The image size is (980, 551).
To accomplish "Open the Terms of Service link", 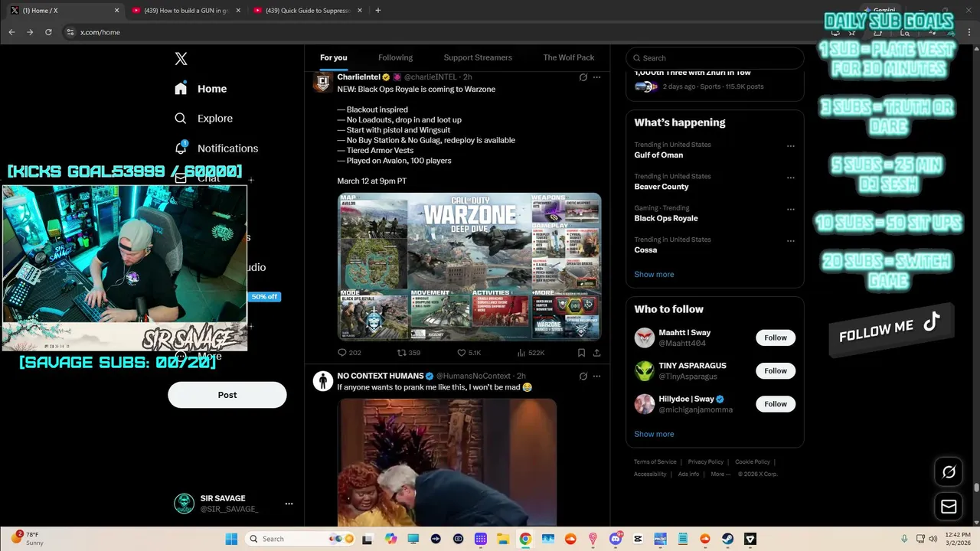I will pyautogui.click(x=655, y=462).
